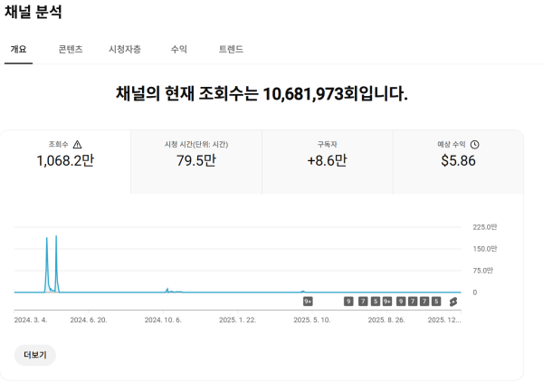The width and height of the screenshot is (543, 392).
Task: Click the 더보기 button
Action: point(35,355)
